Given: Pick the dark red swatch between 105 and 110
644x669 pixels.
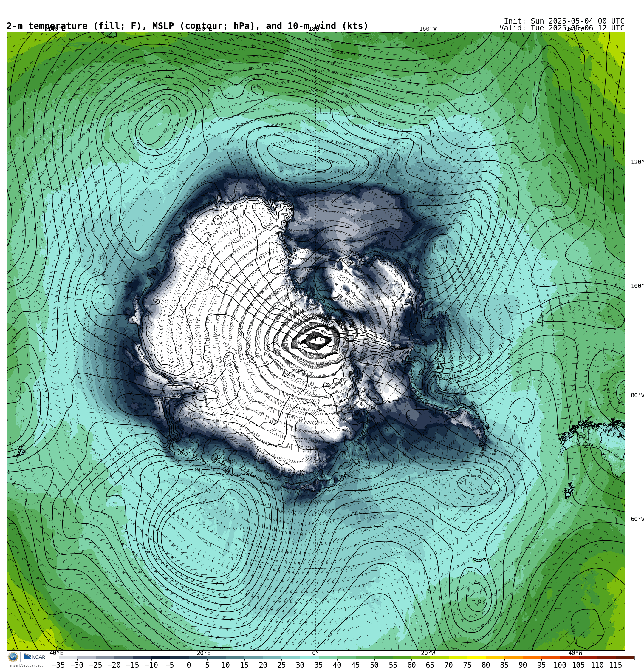Looking at the screenshot, I should pos(588,657).
